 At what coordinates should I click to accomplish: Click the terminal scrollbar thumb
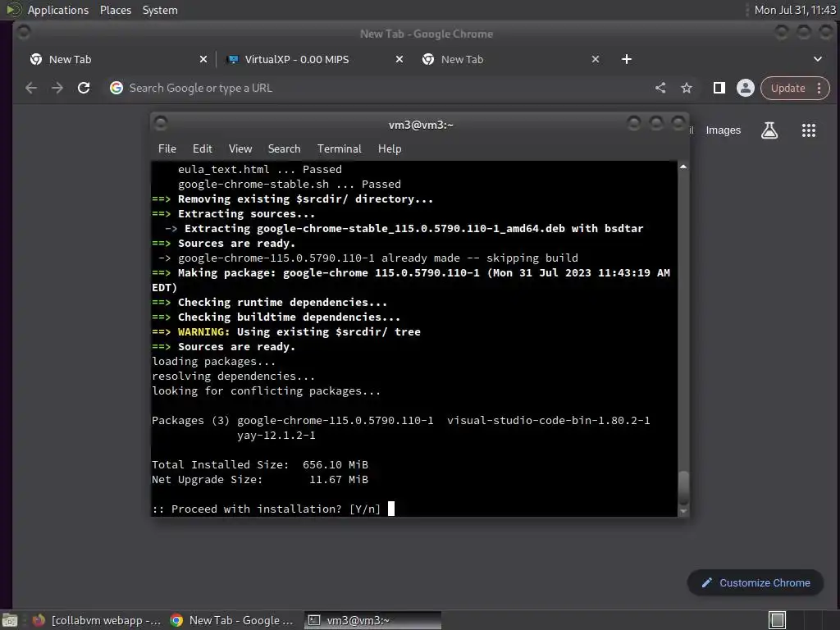pyautogui.click(x=683, y=487)
